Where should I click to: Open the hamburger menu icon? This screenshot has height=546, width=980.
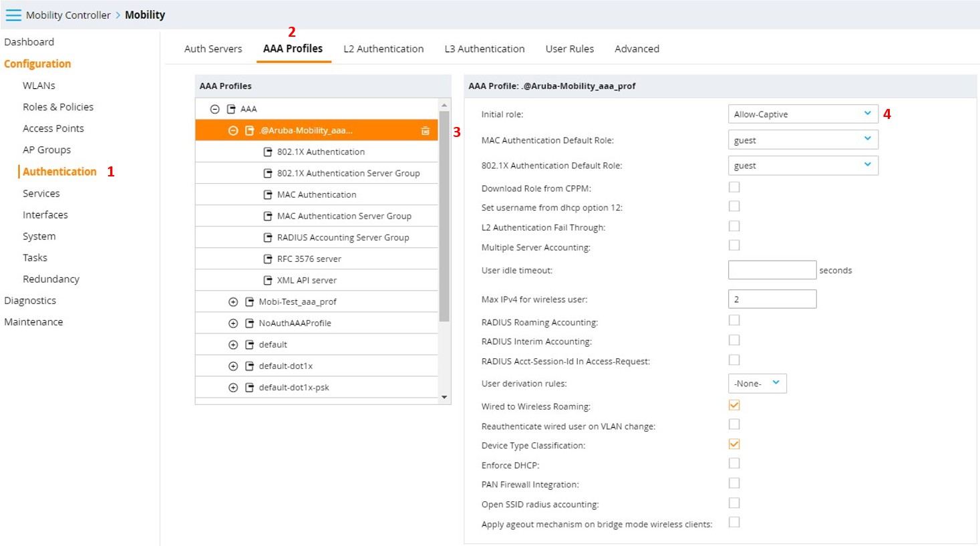pos(13,15)
